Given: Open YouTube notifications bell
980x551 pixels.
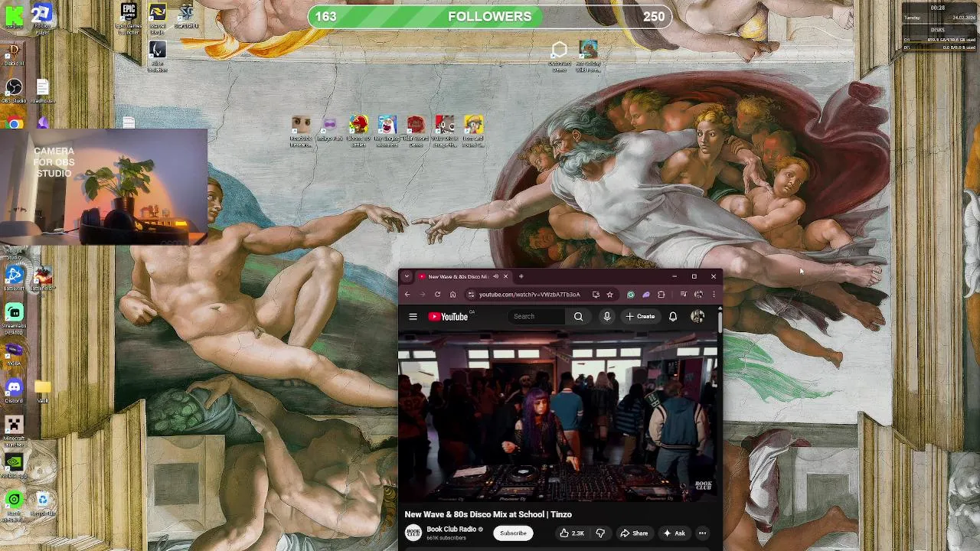Looking at the screenshot, I should (x=673, y=316).
